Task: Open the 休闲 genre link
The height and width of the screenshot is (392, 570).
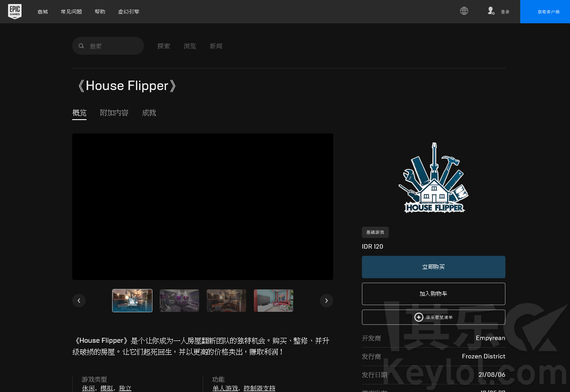Action: (88, 388)
